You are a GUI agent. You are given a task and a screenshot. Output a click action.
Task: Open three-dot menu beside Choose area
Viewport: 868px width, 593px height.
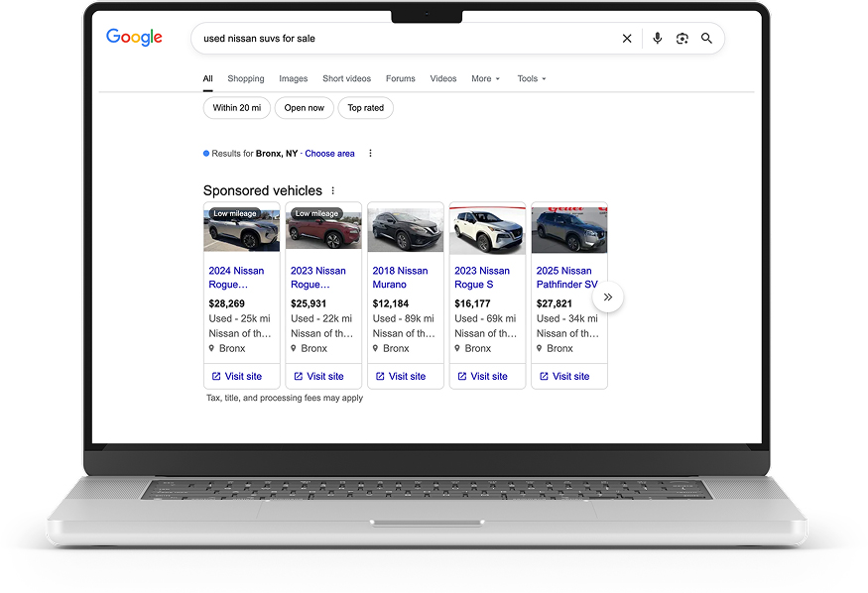[x=370, y=154]
